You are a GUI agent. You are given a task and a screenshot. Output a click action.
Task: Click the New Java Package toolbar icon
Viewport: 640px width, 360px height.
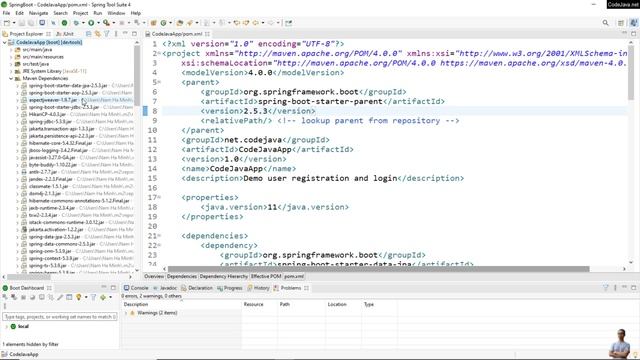[153, 23]
